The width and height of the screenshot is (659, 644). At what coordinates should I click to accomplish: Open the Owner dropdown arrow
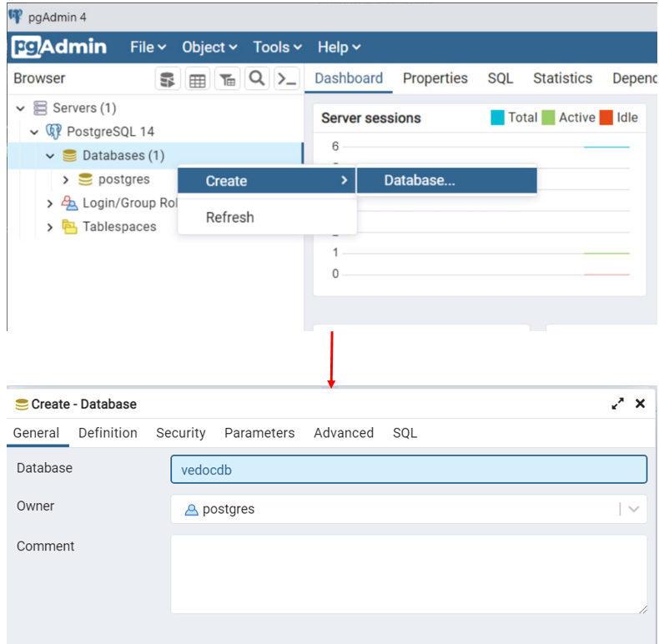(633, 510)
